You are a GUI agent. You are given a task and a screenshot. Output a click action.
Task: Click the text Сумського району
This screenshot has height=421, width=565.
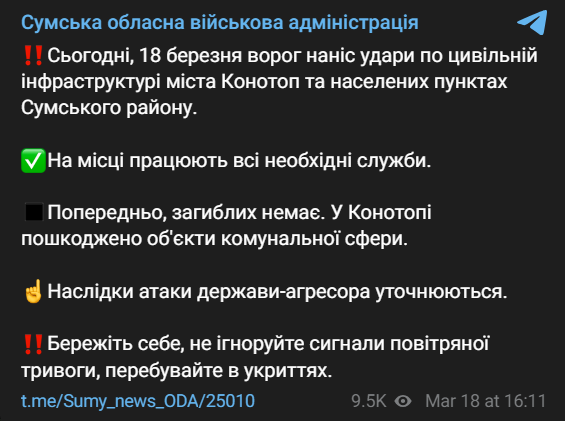pos(109,108)
